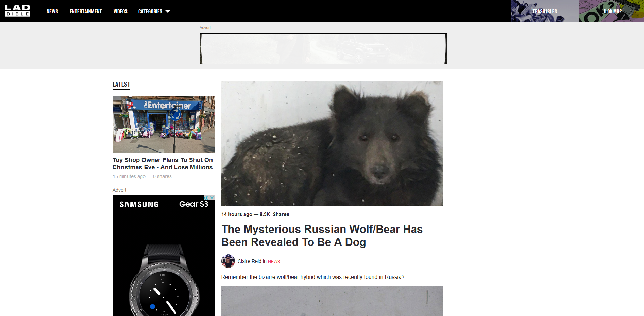The image size is (644, 316).
Task: Go to the Videos section
Action: click(120, 11)
